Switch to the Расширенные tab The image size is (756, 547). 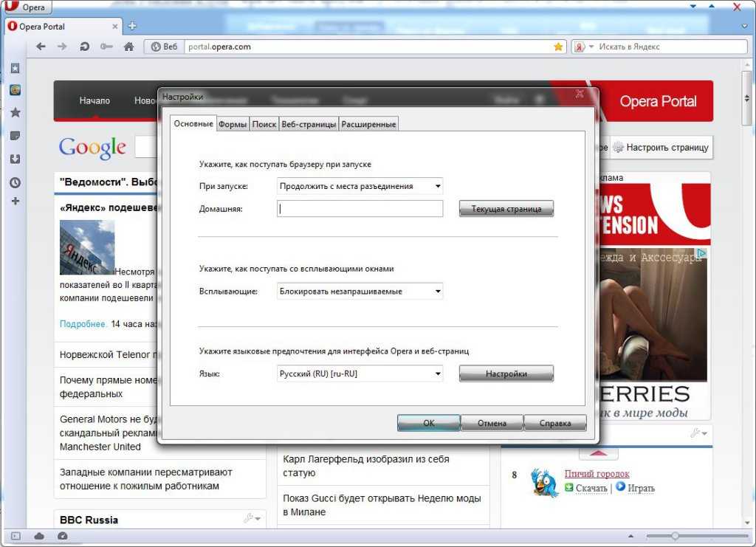point(368,124)
